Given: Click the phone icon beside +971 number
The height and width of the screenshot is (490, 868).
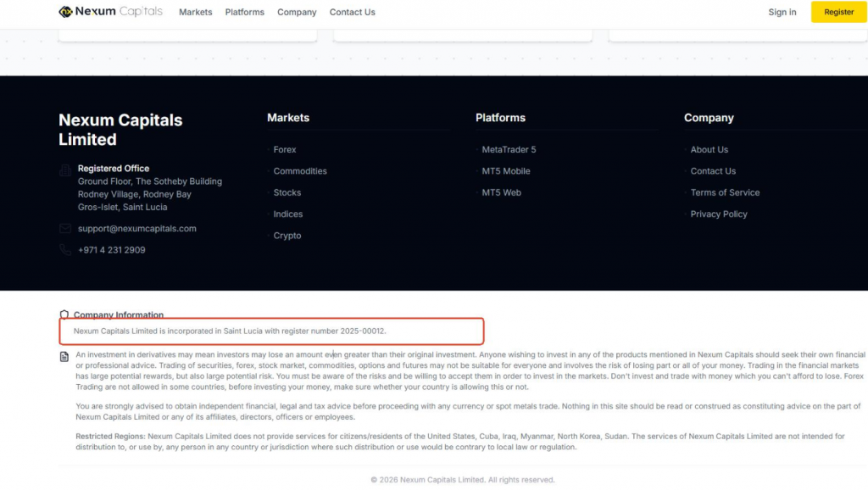Looking at the screenshot, I should coord(65,250).
